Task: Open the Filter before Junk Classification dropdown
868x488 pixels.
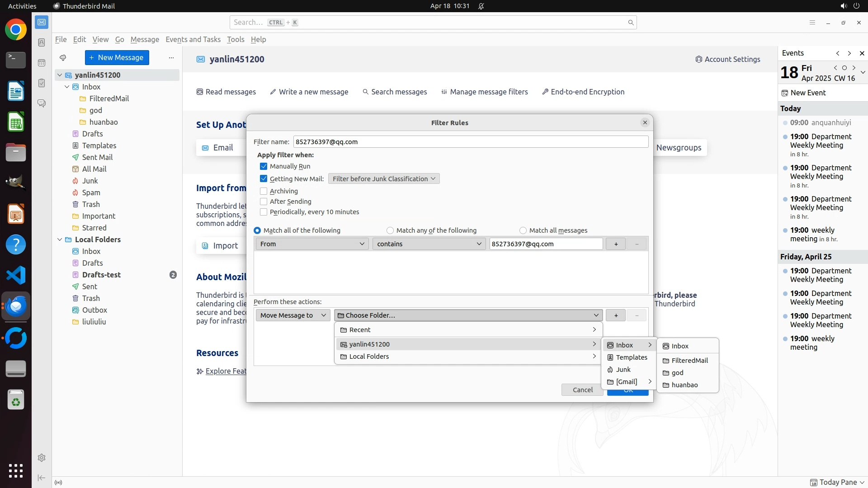Action: coord(383,179)
